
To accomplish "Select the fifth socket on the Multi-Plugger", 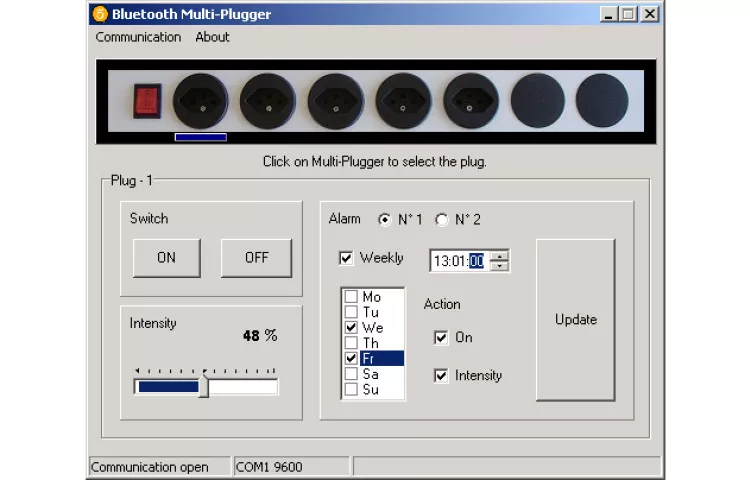I will (x=471, y=101).
